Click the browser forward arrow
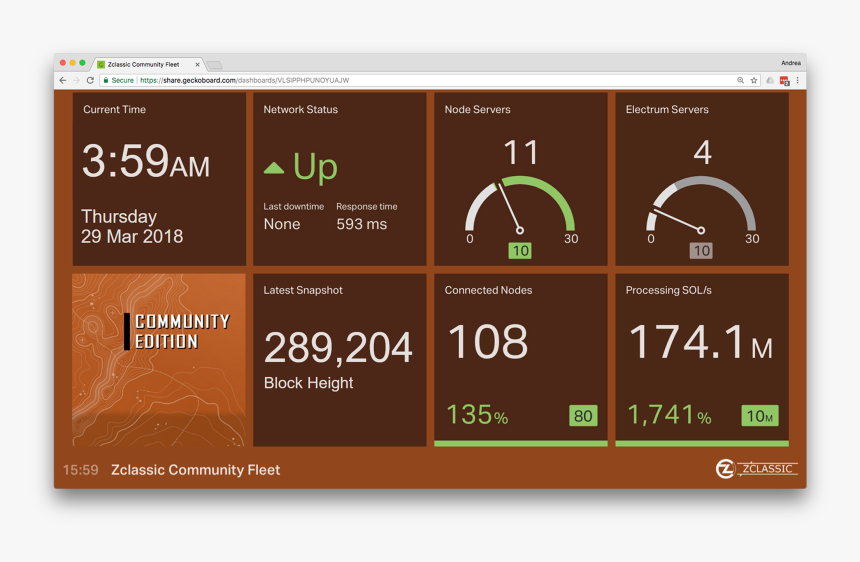 [76, 80]
